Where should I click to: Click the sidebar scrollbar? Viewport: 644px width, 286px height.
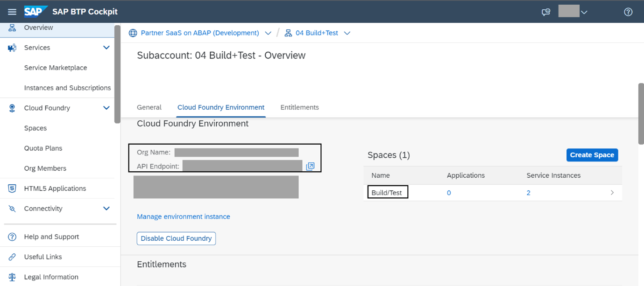coord(117,74)
